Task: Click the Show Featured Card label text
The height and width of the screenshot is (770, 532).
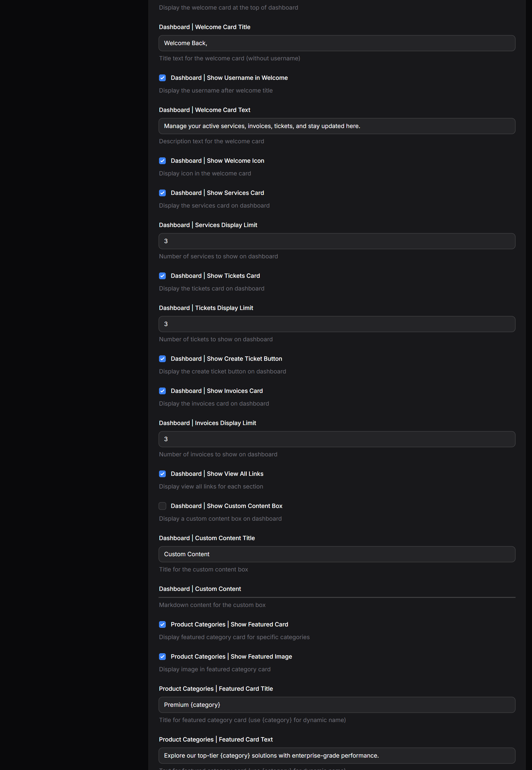Action: [229, 624]
